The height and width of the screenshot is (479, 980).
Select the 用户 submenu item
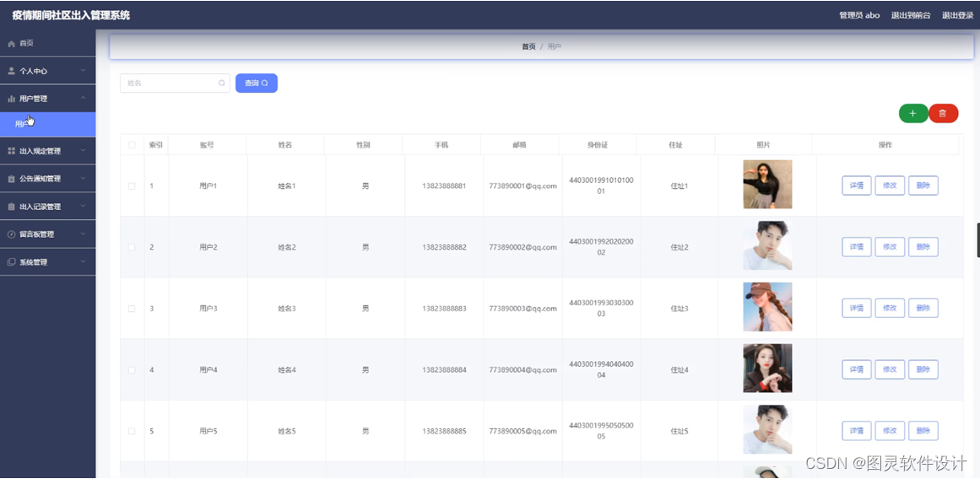47,124
